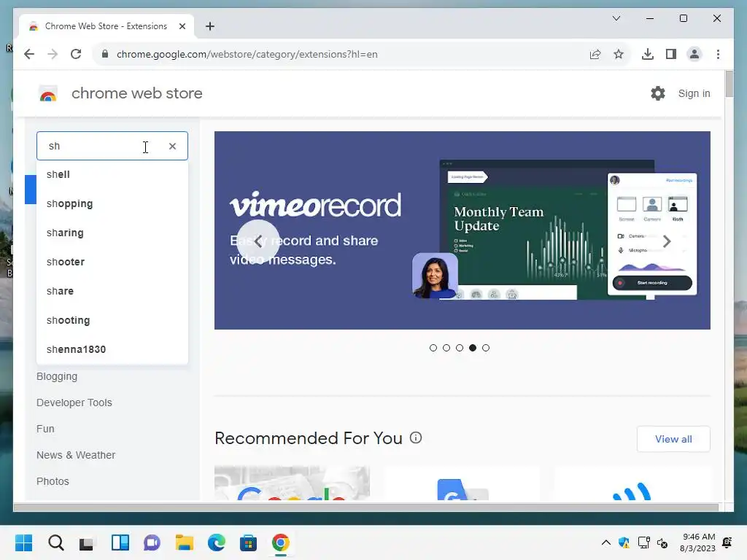Click the address bar URL

click(x=247, y=54)
